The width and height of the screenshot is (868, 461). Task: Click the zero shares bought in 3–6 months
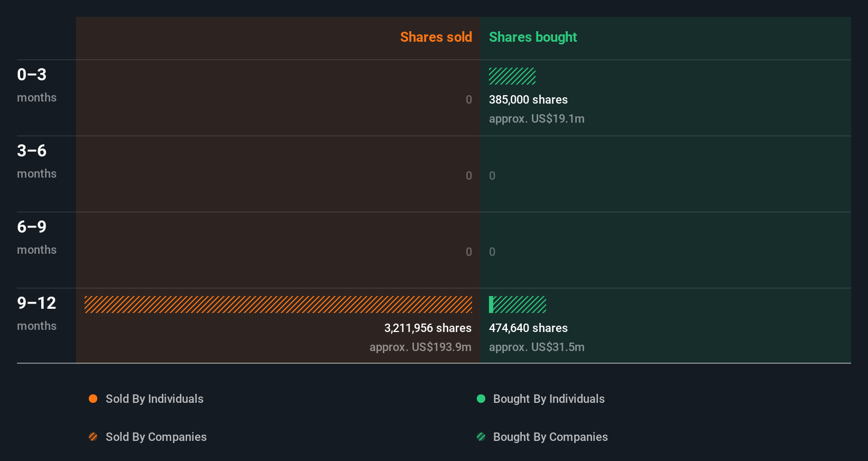tap(492, 176)
